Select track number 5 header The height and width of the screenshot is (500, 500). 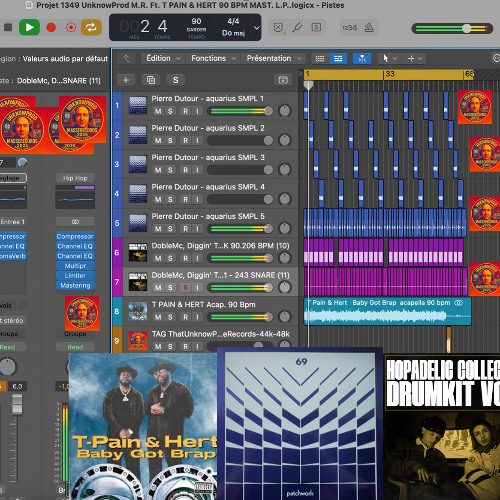tap(117, 223)
